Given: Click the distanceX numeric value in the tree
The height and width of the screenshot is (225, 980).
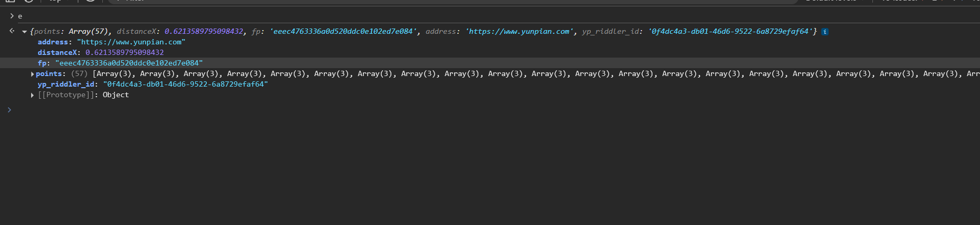Looking at the screenshot, I should tap(124, 53).
